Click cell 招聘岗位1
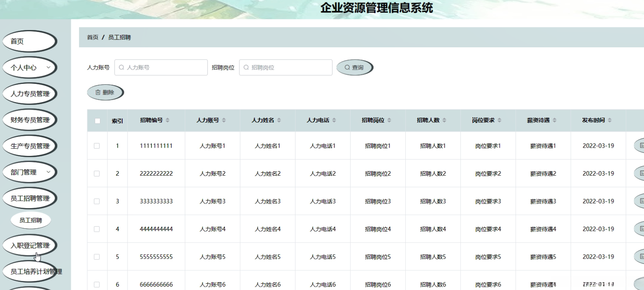 (x=378, y=146)
